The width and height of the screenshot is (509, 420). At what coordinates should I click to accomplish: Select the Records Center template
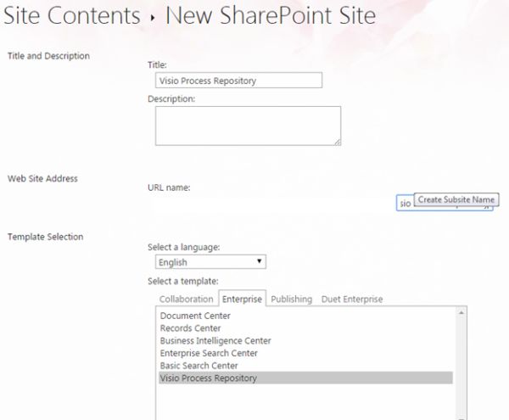190,328
